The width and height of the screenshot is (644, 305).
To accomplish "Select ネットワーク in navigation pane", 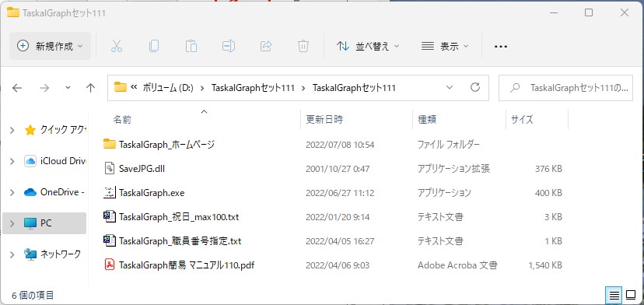I will coord(61,254).
